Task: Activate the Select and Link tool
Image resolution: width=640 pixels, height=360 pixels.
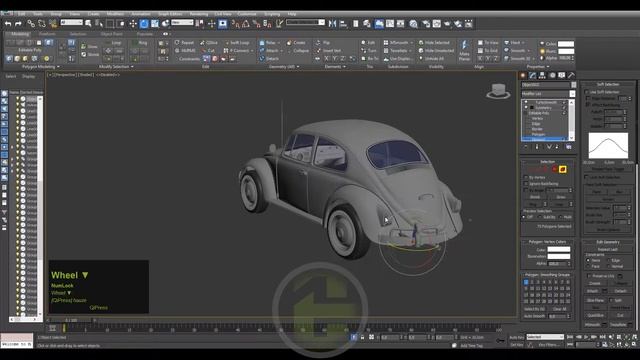Action: (31, 24)
